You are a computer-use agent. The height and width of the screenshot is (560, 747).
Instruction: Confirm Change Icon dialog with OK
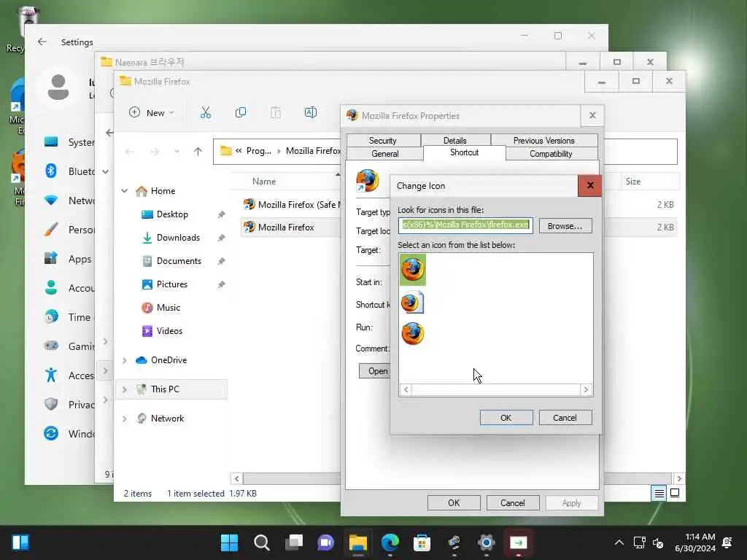tap(506, 418)
